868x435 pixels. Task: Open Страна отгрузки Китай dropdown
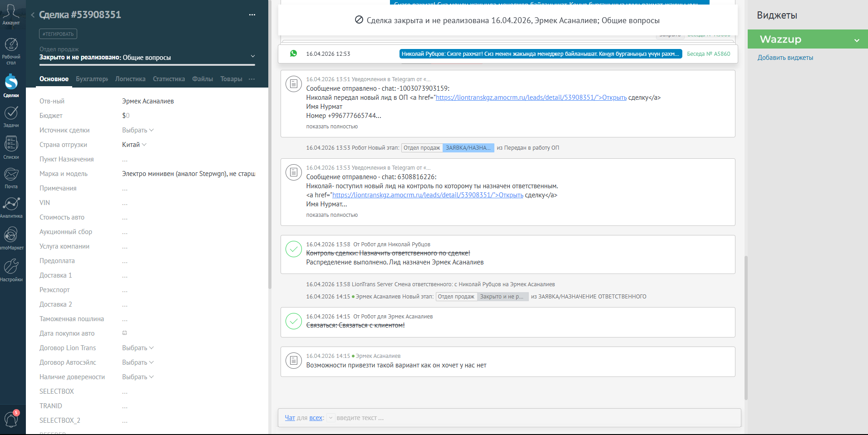pyautogui.click(x=134, y=145)
